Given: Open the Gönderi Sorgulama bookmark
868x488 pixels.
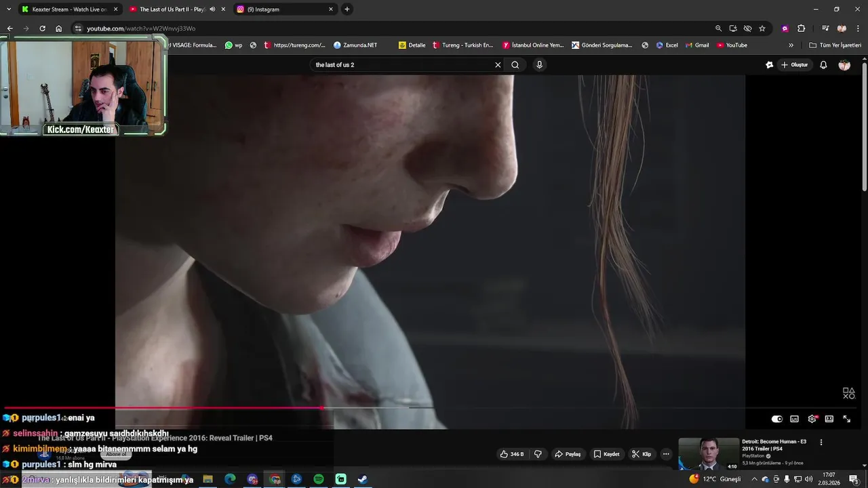Looking at the screenshot, I should (602, 45).
